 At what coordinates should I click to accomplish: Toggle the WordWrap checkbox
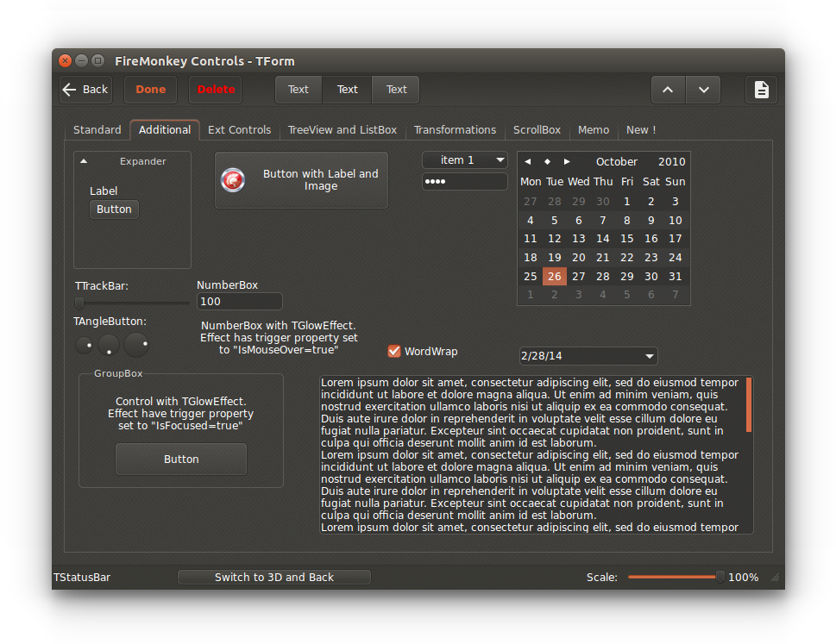[394, 351]
